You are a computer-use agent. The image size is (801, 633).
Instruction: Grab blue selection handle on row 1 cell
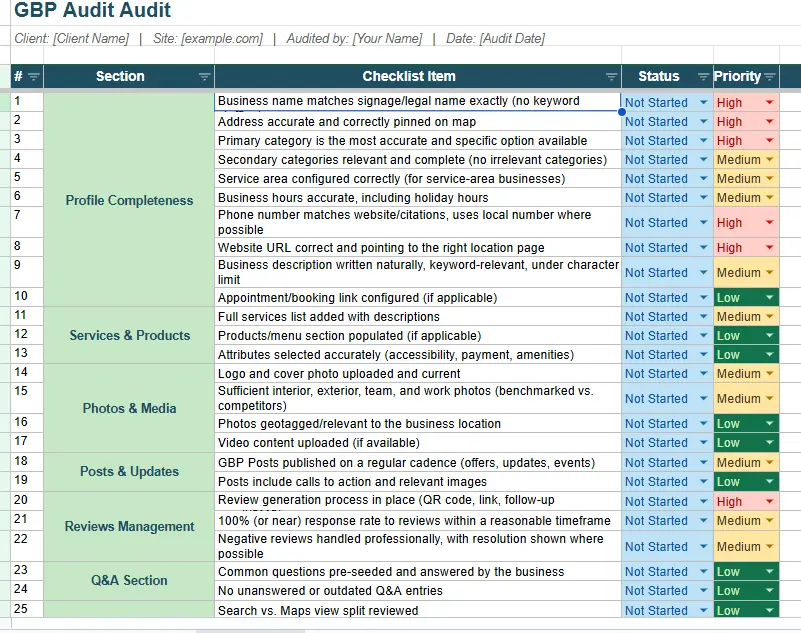coord(622,112)
